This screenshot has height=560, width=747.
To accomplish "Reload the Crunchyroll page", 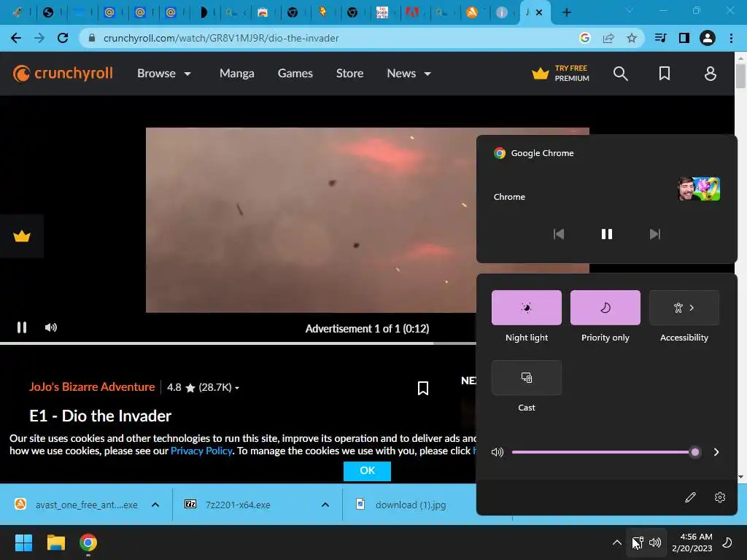I will click(x=63, y=38).
